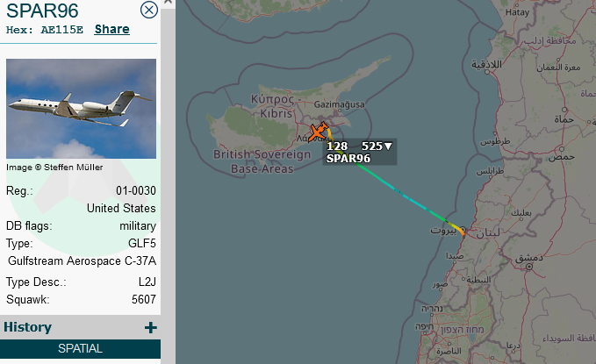The image size is (596, 364).
Task: Click the SPAR96 callsign title
Action: click(42, 11)
